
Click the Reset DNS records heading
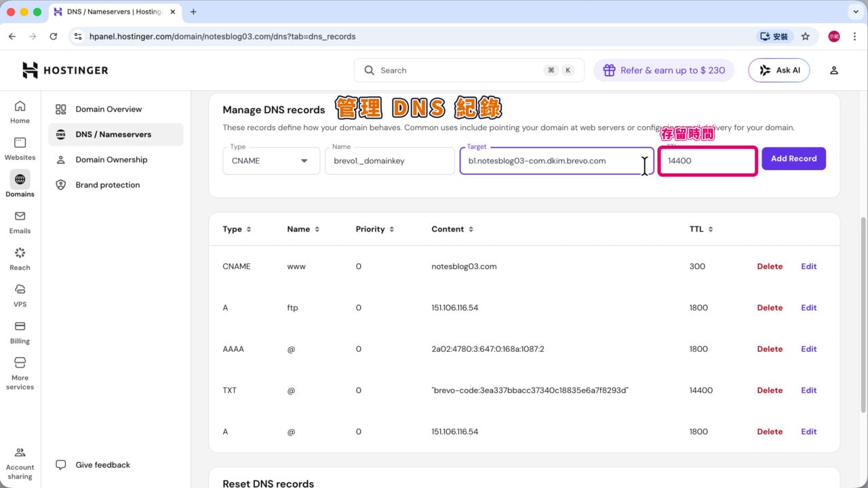[x=268, y=483]
